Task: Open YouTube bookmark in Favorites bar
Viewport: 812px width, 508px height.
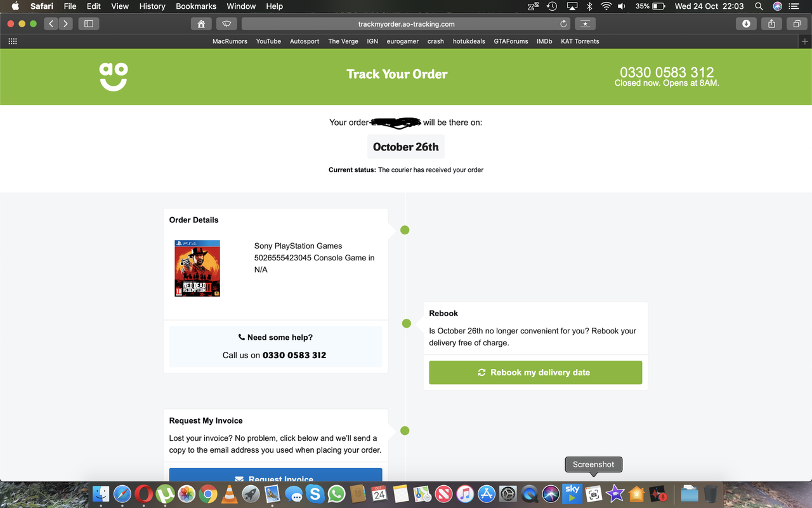Action: (x=268, y=41)
